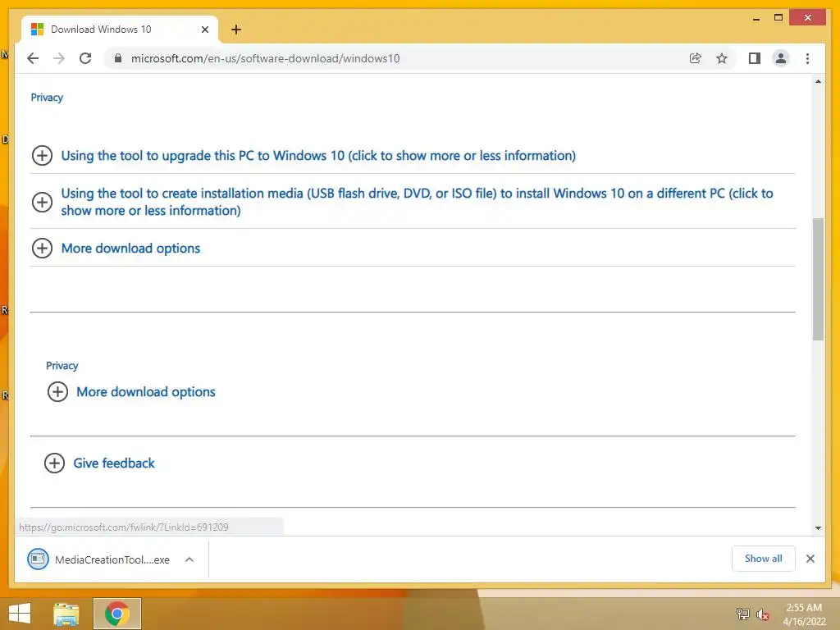Close the Download Windows 10 tab
840x630 pixels.
click(204, 30)
